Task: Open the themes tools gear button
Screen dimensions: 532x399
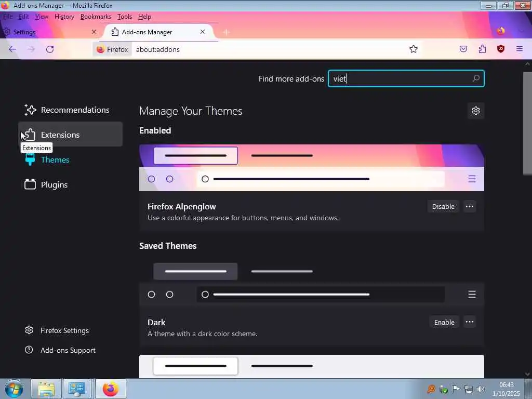Action: [476, 111]
